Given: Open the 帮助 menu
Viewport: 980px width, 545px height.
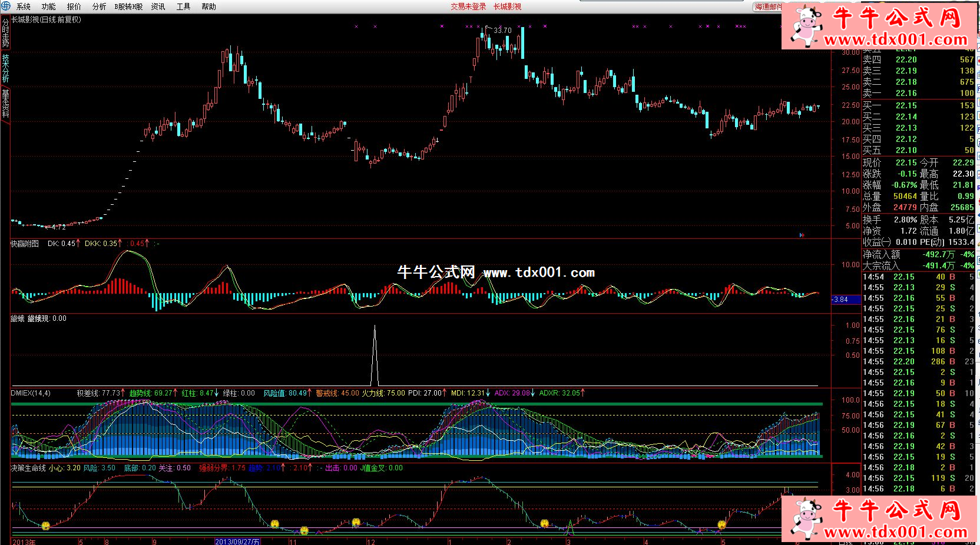Looking at the screenshot, I should click(x=209, y=6).
